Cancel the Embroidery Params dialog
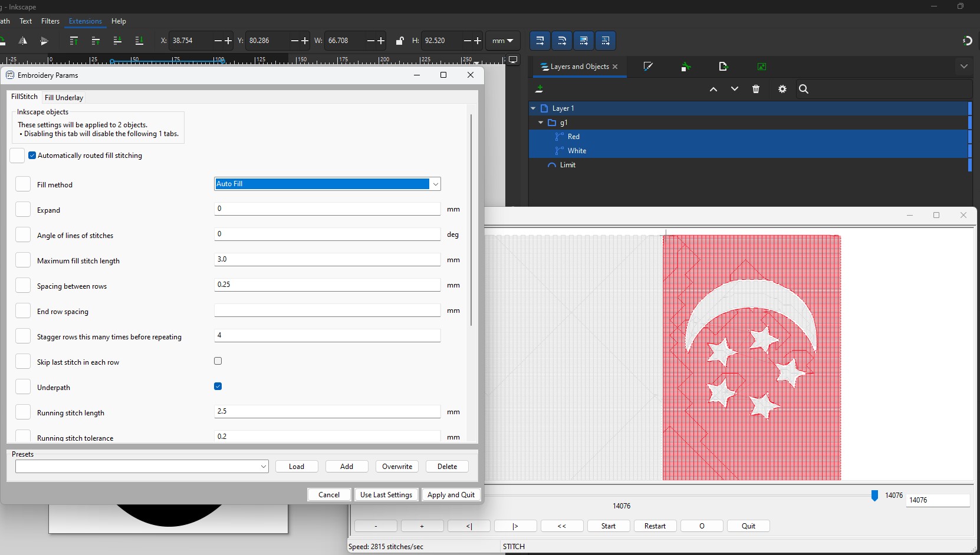980x555 pixels. click(329, 495)
